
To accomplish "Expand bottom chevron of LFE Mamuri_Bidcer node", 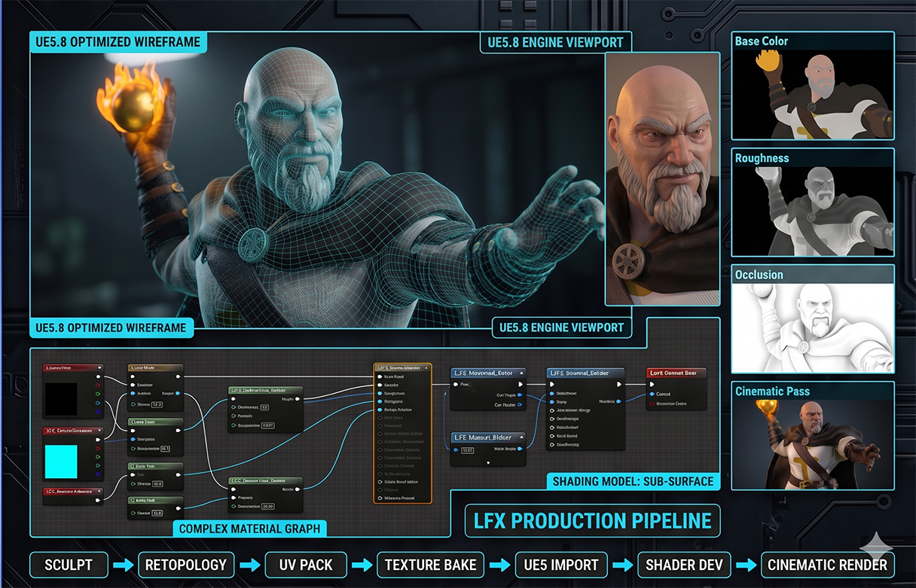I will [488, 463].
